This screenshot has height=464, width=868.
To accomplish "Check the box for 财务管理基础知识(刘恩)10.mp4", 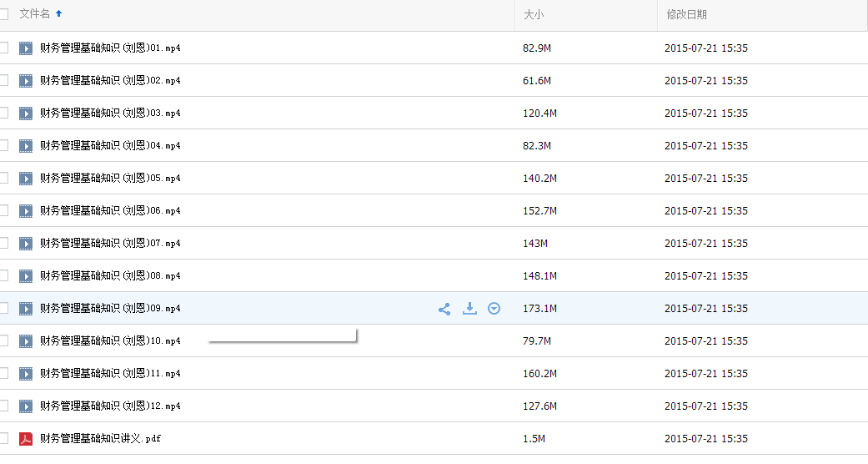I will coord(3,340).
